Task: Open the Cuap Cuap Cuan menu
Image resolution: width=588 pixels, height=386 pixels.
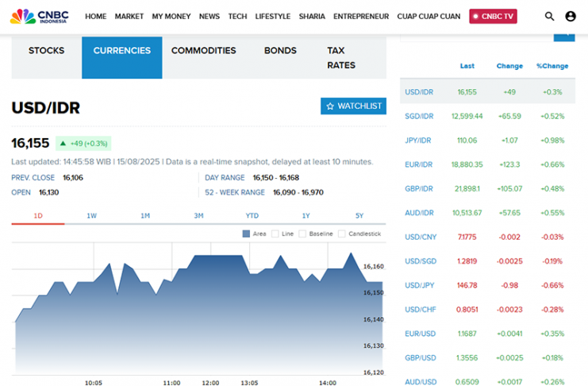Action: tap(429, 16)
